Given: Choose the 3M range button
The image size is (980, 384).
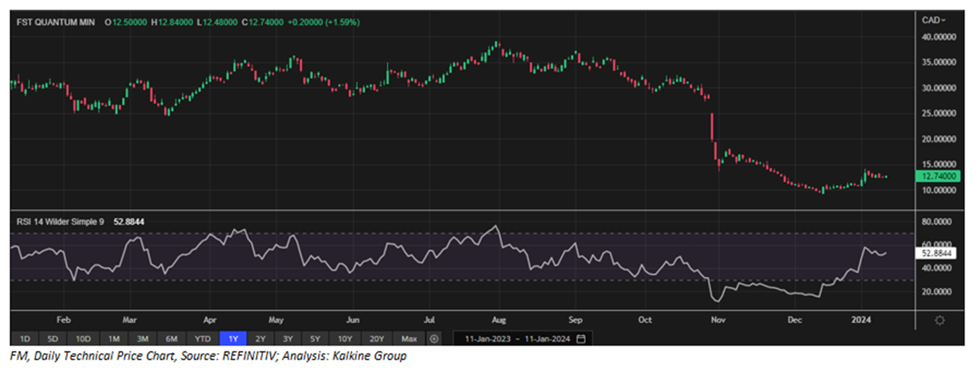Looking at the screenshot, I should pos(143,339).
